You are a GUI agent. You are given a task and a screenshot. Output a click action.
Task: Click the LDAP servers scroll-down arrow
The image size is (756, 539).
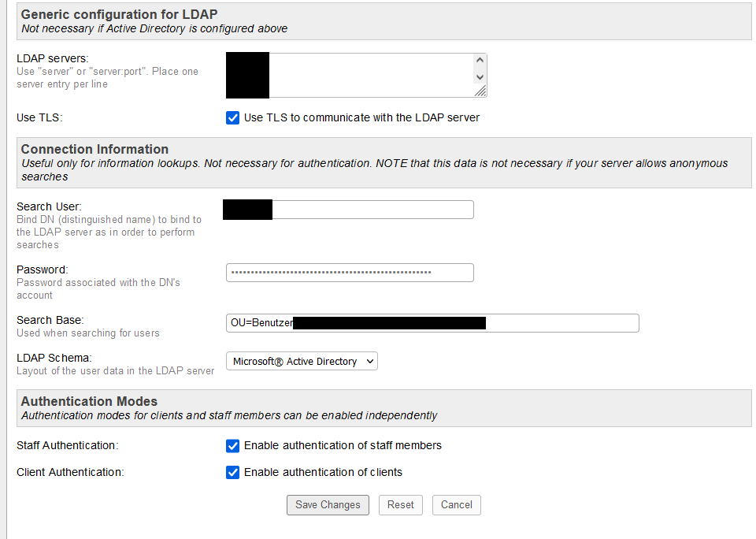click(x=480, y=76)
